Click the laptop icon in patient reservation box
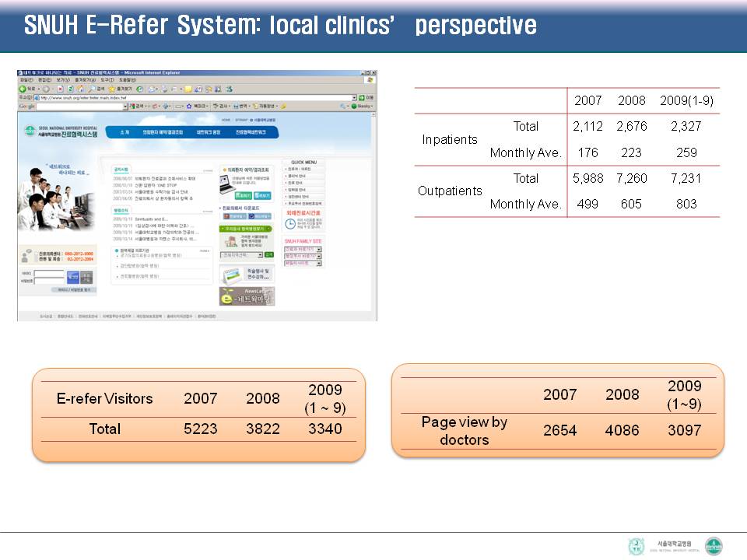The width and height of the screenshot is (747, 560). [227, 184]
